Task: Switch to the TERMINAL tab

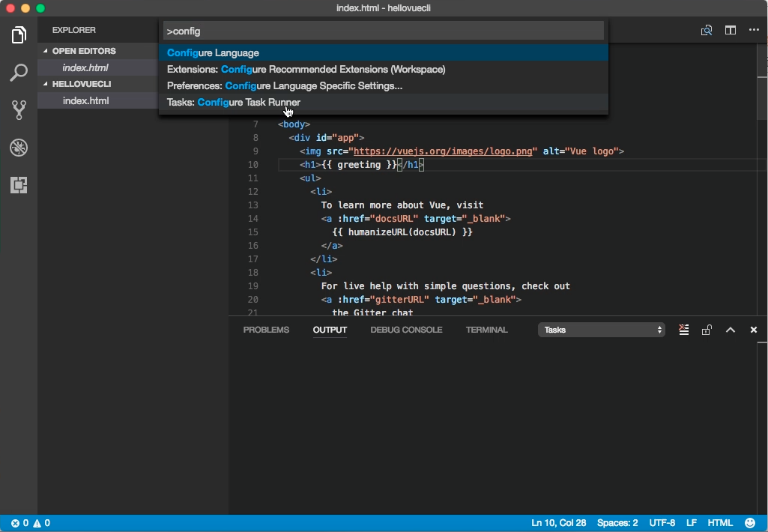Action: click(x=486, y=330)
